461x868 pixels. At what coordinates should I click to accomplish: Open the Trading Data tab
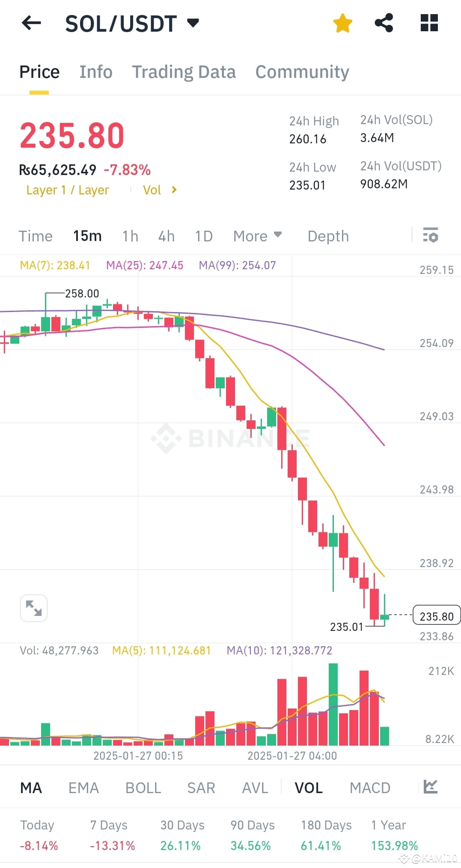click(184, 71)
